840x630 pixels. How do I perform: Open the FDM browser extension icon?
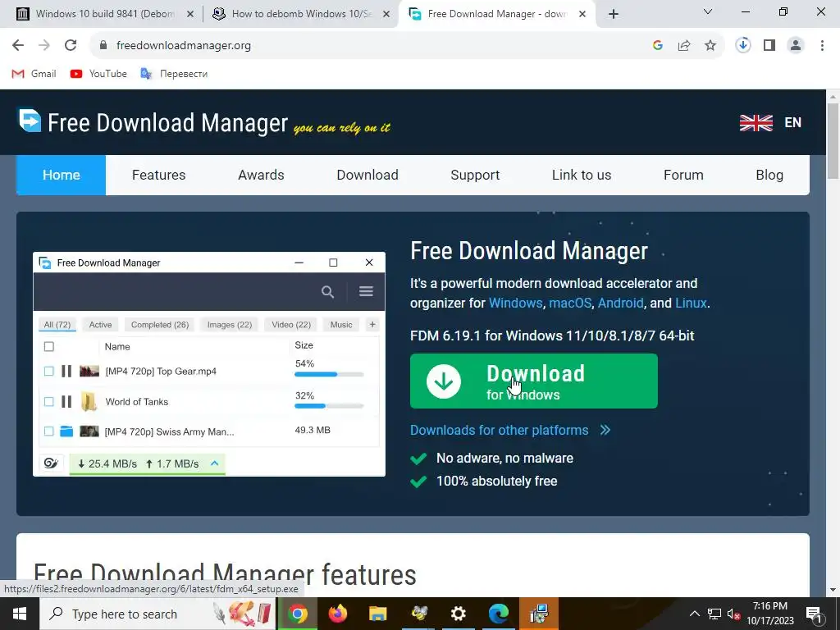pos(743,46)
